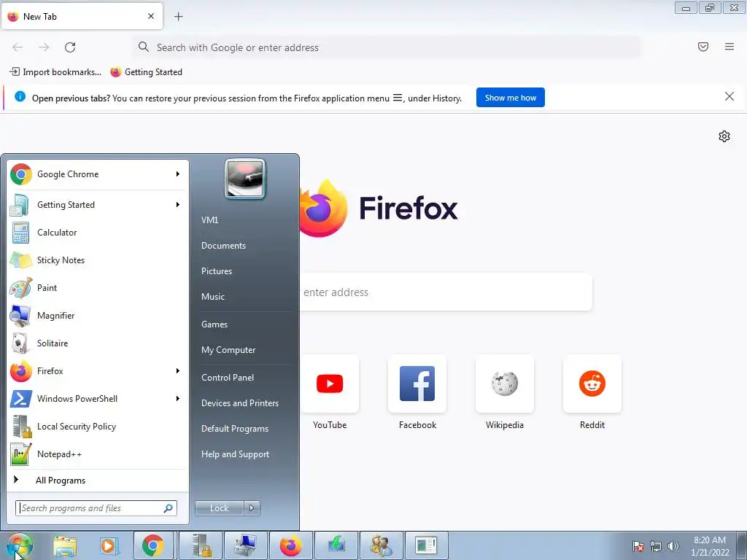Image resolution: width=747 pixels, height=560 pixels.
Task: Open a new tab with plus button
Action: pyautogui.click(x=178, y=17)
